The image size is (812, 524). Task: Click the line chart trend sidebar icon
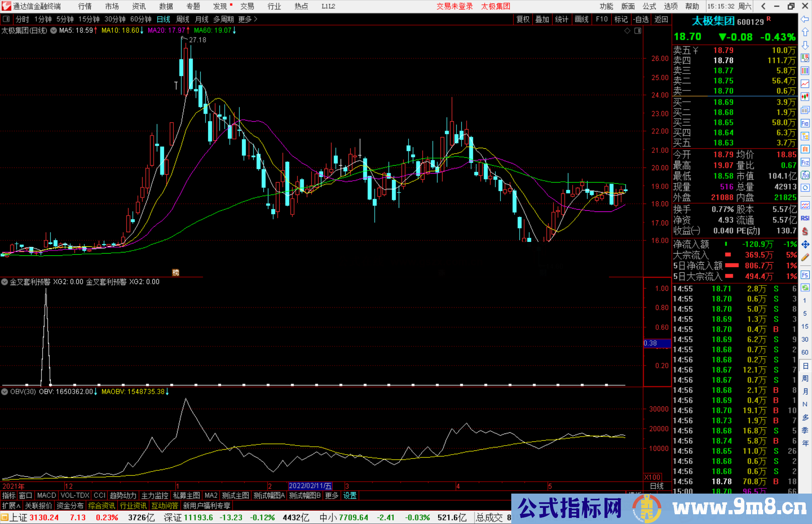805,84
